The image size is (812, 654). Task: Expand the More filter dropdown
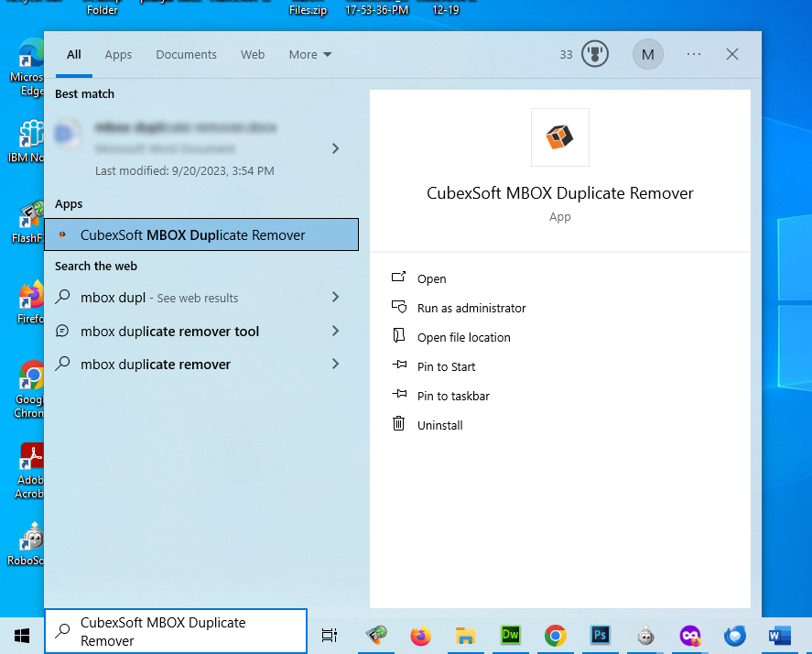pos(309,55)
